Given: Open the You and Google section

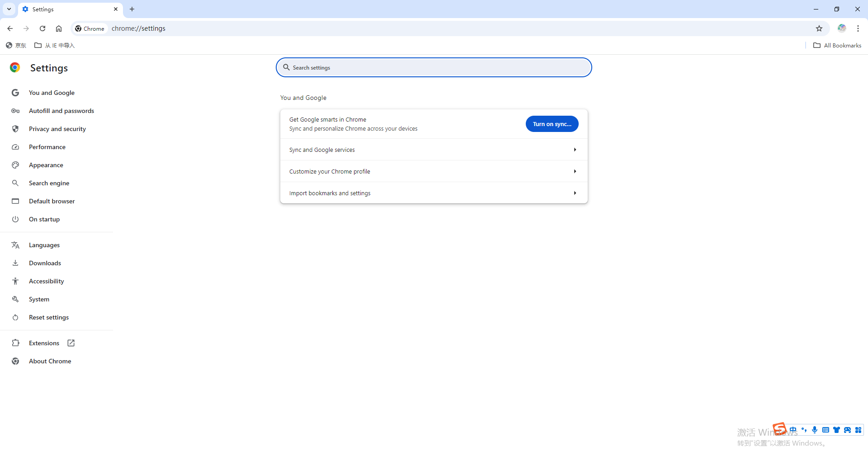Looking at the screenshot, I should click(52, 93).
